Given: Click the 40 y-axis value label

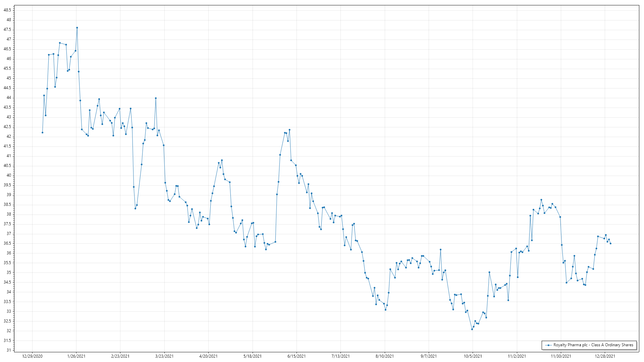Looking at the screenshot, I should tap(9, 175).
